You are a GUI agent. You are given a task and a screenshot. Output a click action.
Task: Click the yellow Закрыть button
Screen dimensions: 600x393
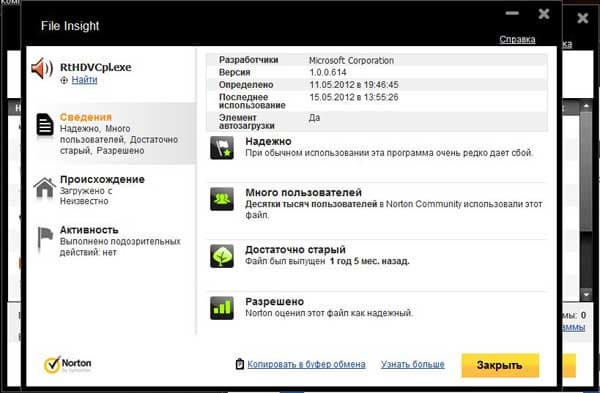pos(500,365)
